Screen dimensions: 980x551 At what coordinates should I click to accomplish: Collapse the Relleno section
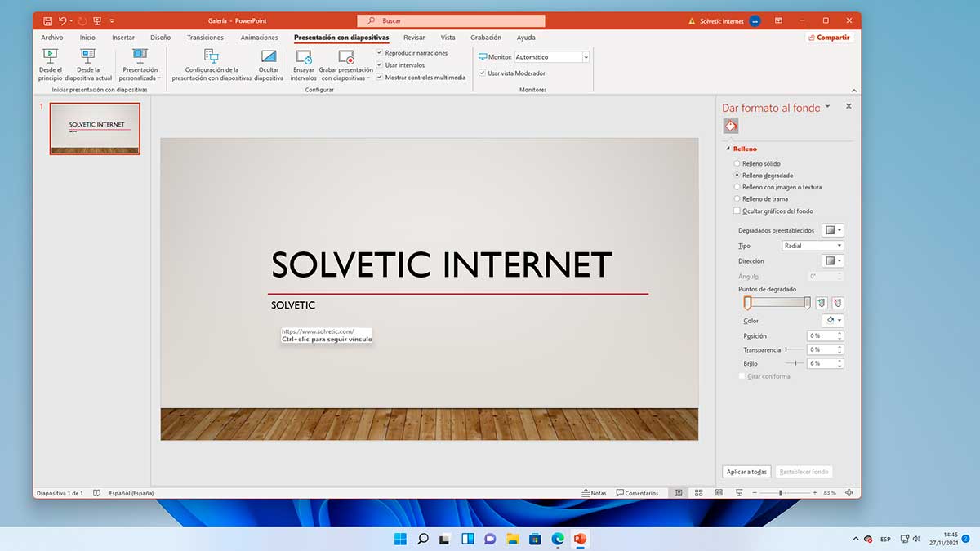(x=728, y=149)
